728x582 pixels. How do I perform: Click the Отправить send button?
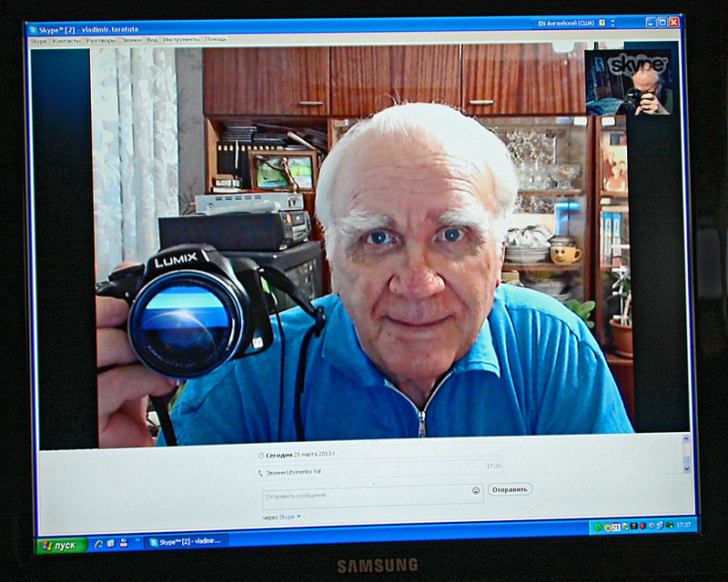pyautogui.click(x=510, y=489)
